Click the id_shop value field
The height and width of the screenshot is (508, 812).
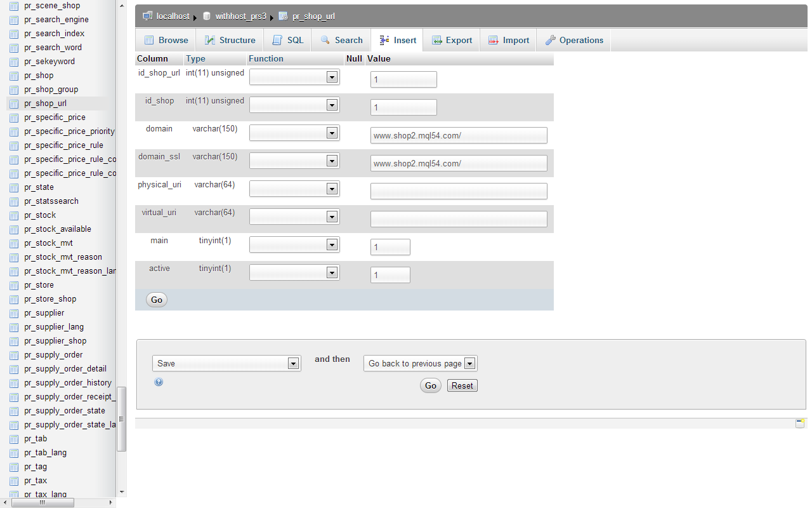pos(403,107)
